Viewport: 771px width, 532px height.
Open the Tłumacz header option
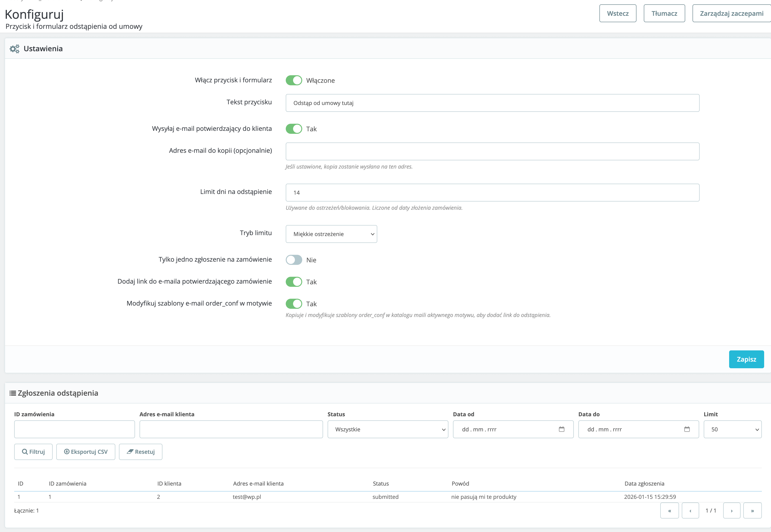point(664,13)
